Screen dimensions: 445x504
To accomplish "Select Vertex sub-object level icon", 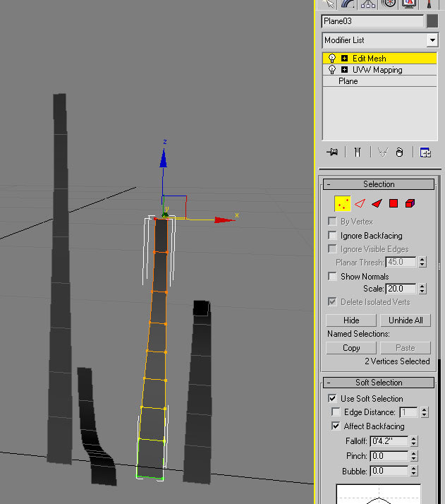I will (x=343, y=203).
